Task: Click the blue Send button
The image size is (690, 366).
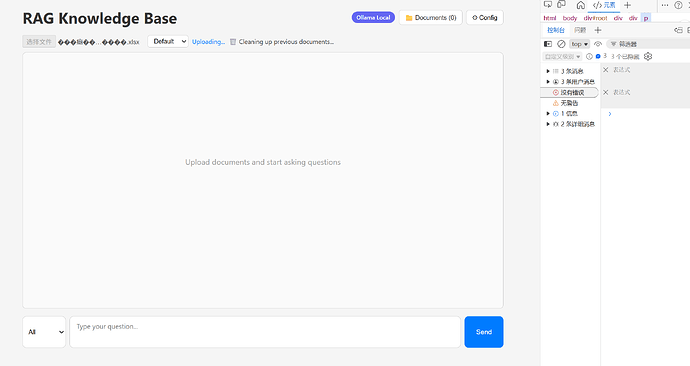Action: pyautogui.click(x=484, y=332)
